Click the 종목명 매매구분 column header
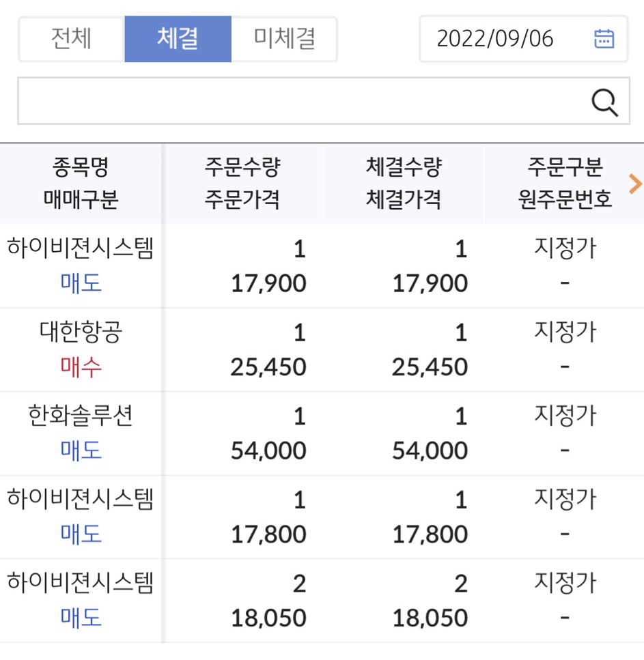This screenshot has width=644, height=660. 81,184
